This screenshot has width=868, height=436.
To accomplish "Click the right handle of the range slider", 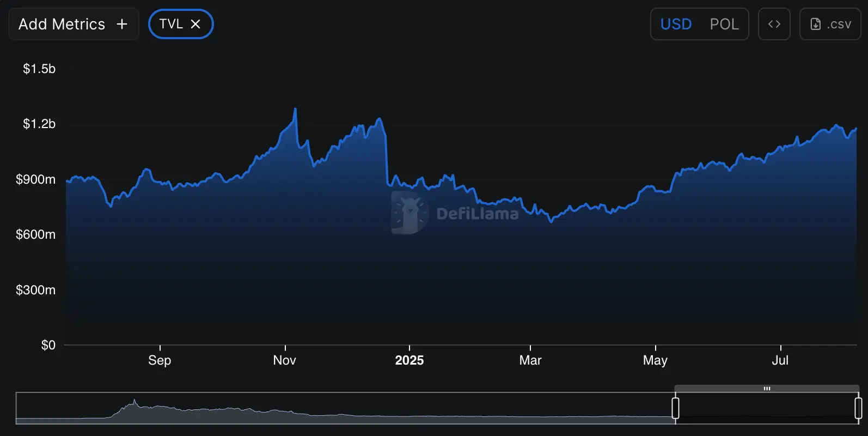I will point(858,408).
